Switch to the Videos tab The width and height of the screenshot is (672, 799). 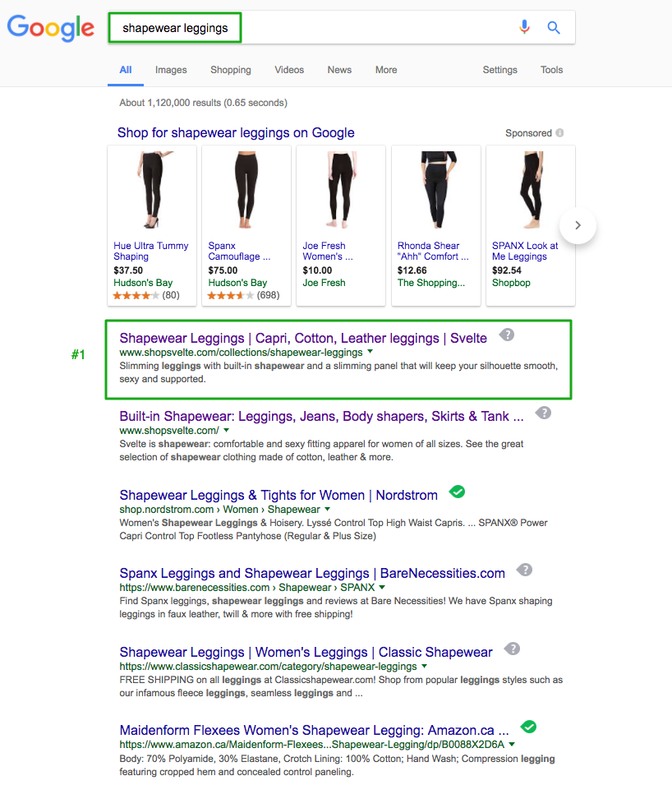289,70
